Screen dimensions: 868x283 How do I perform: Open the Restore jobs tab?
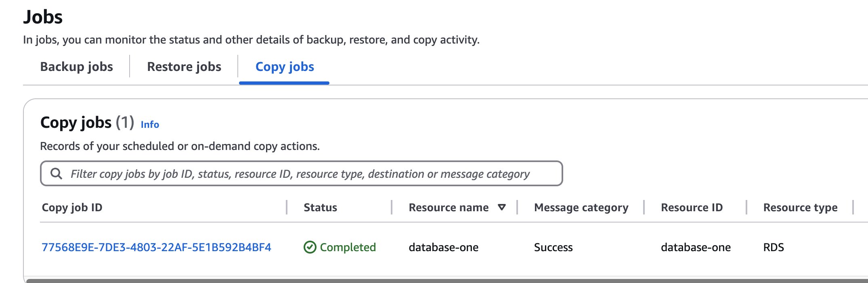click(x=184, y=67)
